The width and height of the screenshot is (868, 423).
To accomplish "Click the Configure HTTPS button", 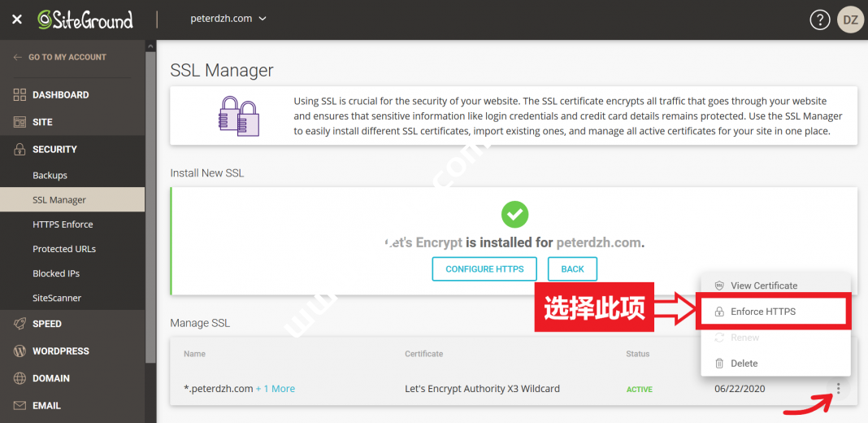I will pyautogui.click(x=484, y=269).
